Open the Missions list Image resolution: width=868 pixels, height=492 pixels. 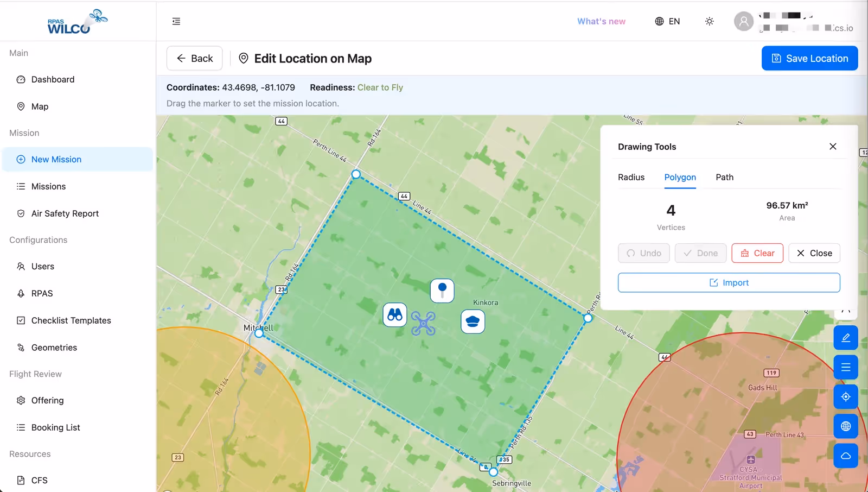(x=78, y=186)
